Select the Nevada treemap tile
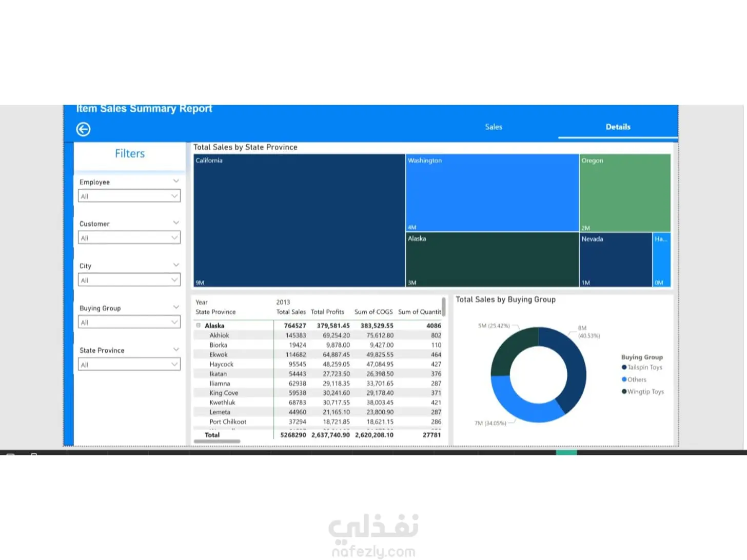The image size is (747, 560). click(616, 260)
